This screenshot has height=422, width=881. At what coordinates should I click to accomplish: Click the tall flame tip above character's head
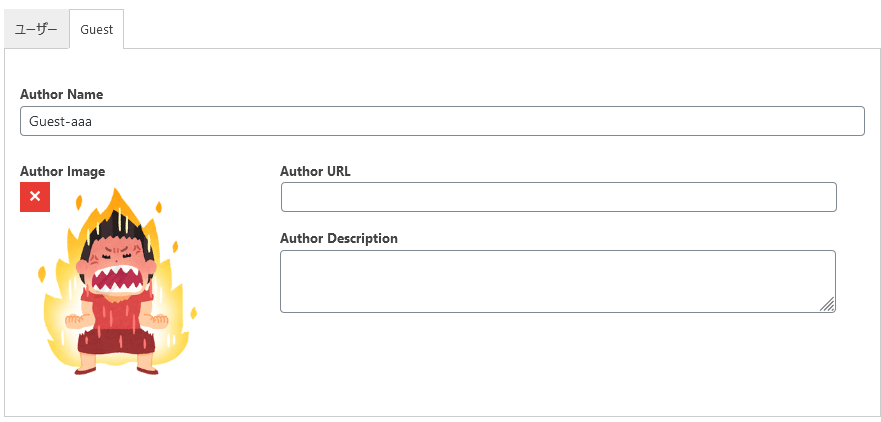[x=119, y=198]
